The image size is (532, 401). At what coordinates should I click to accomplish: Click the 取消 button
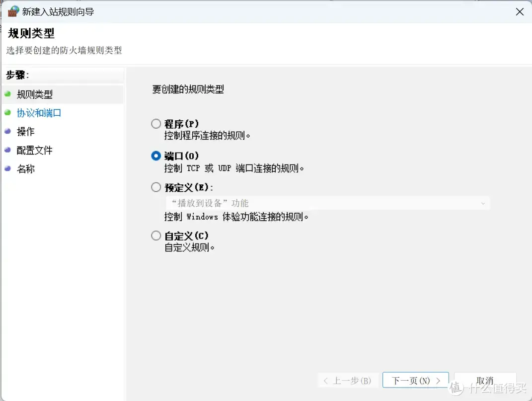coord(485,380)
